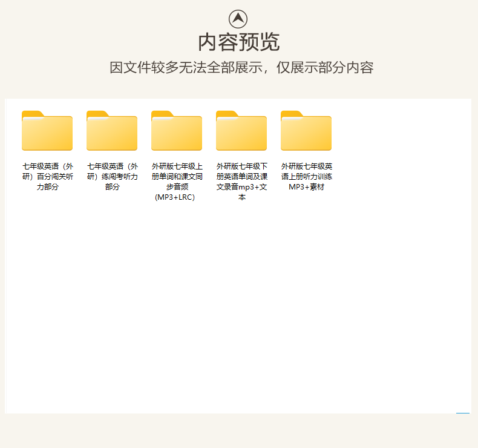Select label text 七年级英语（外研）百分闯关听力部分
This screenshot has width=478, height=448.
pos(48,177)
